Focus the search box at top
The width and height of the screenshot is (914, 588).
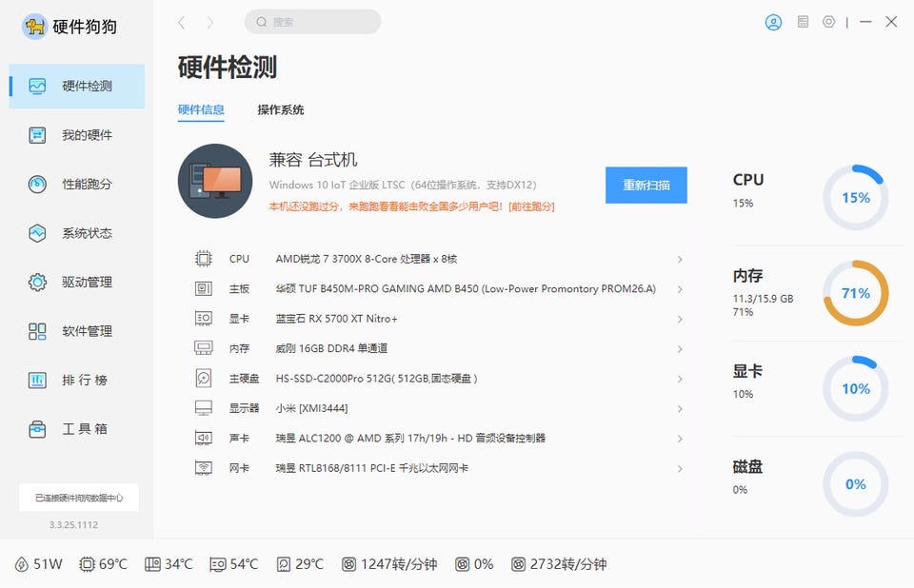(x=312, y=22)
